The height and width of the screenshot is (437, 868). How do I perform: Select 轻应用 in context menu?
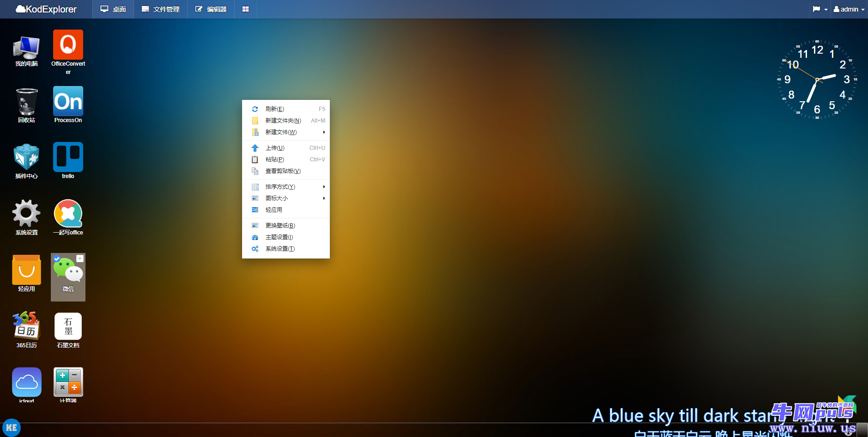pos(286,210)
